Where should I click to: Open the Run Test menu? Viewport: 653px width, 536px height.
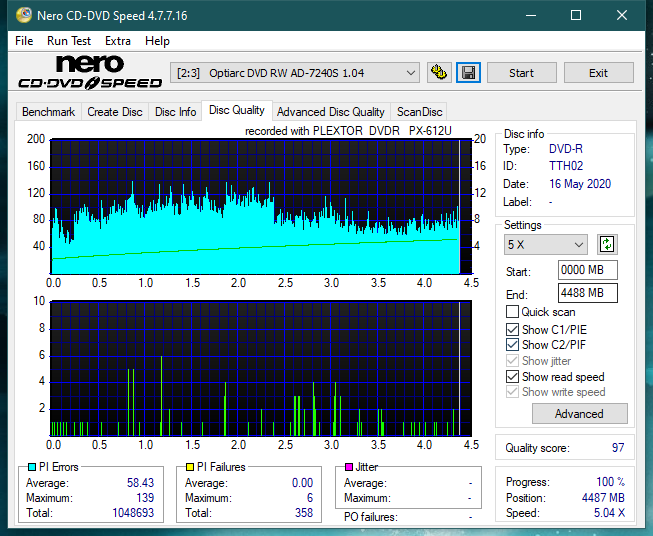[x=69, y=41]
